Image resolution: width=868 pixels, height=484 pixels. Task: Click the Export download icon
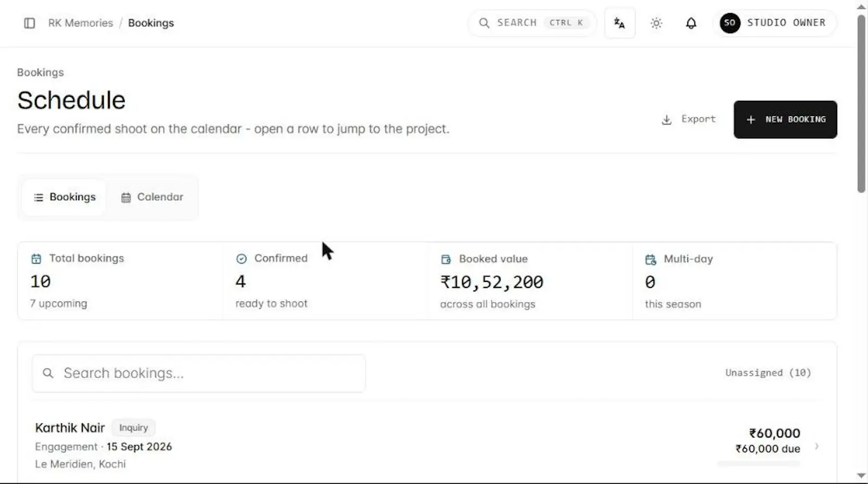[667, 119]
